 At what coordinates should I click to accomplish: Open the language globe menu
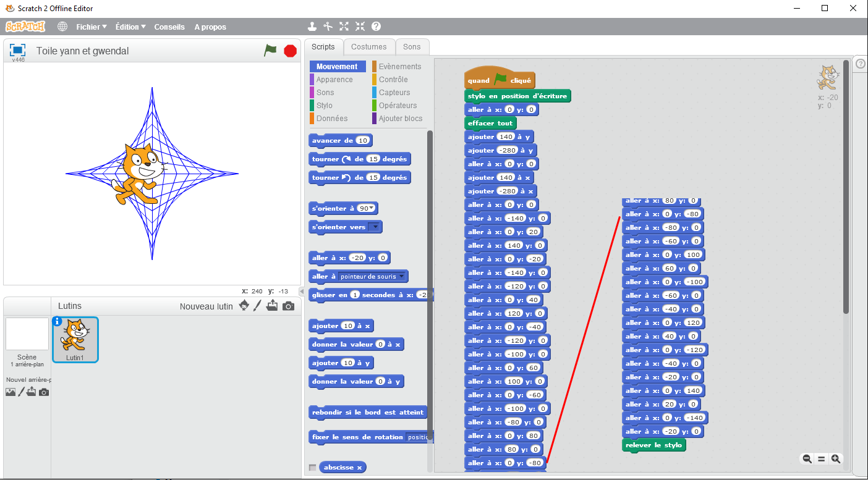[62, 27]
